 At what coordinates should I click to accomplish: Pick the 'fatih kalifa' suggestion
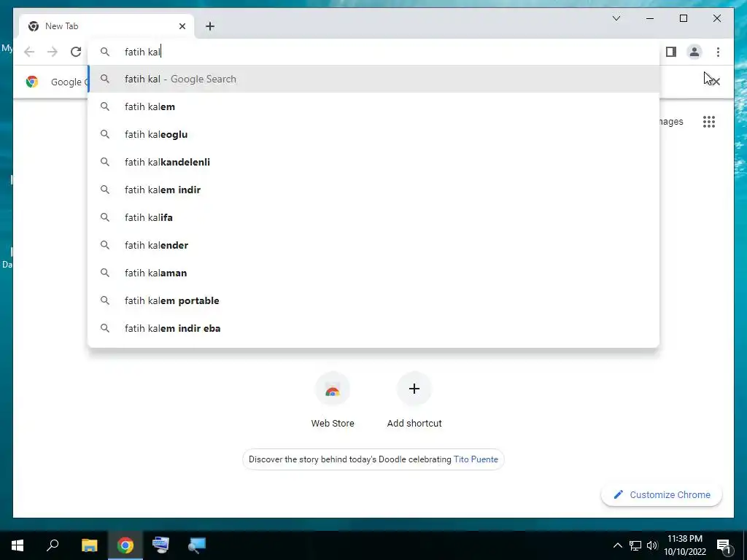click(x=374, y=217)
